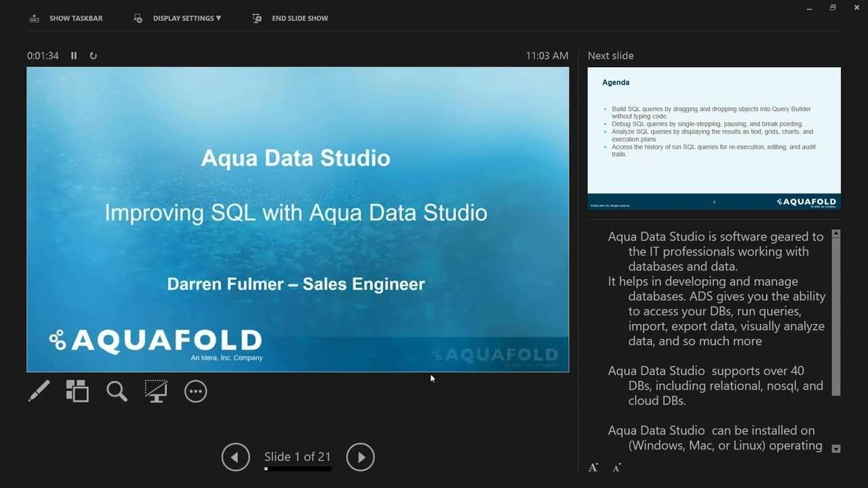Click the 11:03 AM clock text
This screenshot has height=488, width=868.
pos(547,56)
